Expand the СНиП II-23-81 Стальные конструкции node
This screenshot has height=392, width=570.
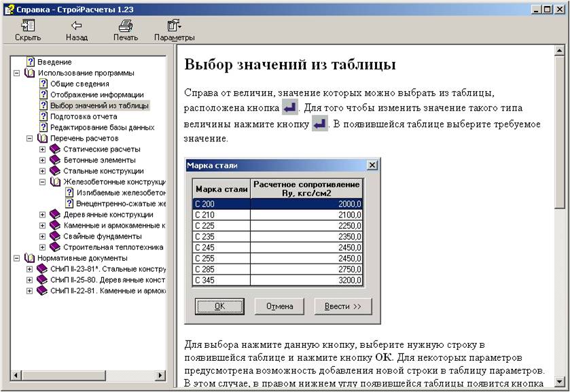pos(30,270)
